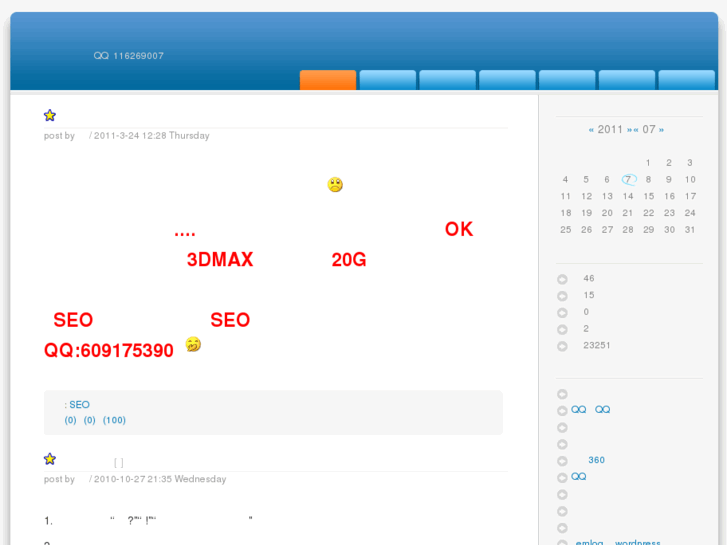The width and height of the screenshot is (727, 545).
Task: Open the SEO tag link below the post
Action: click(x=79, y=404)
